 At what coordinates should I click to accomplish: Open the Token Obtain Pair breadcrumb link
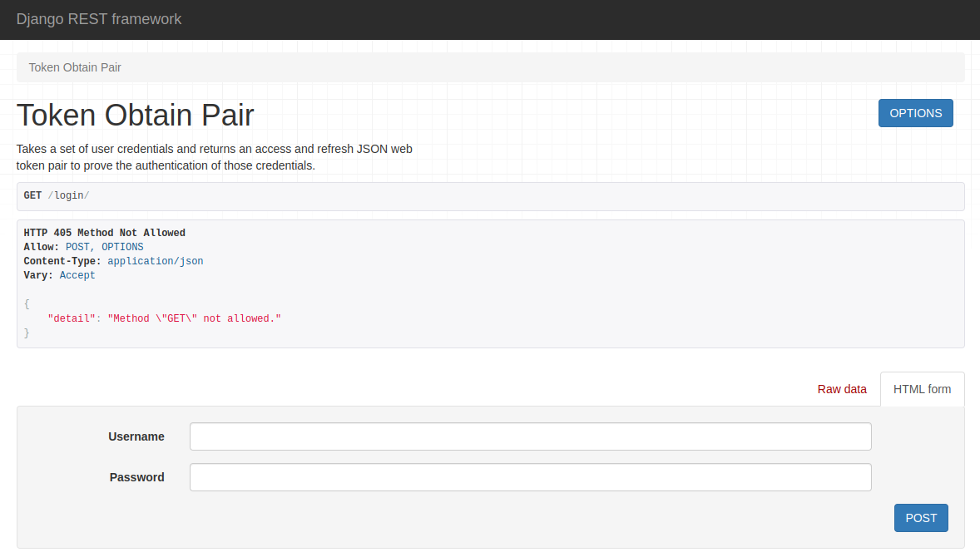[x=75, y=67]
